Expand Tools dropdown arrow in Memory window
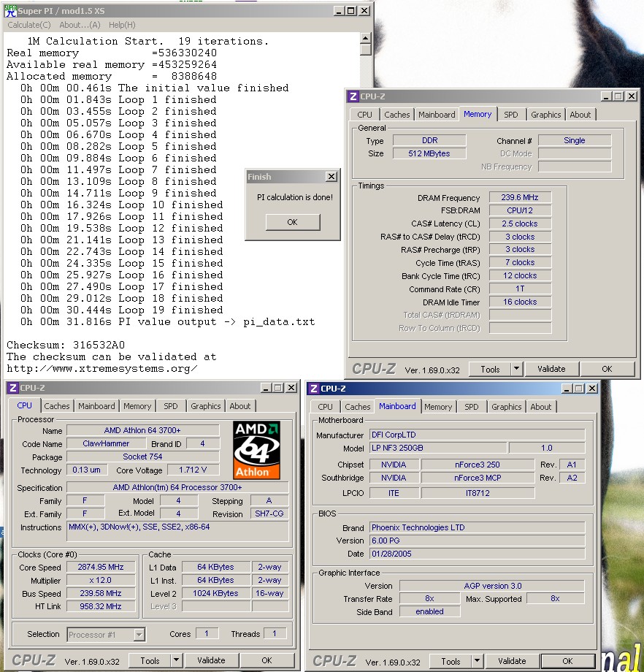 [x=517, y=369]
